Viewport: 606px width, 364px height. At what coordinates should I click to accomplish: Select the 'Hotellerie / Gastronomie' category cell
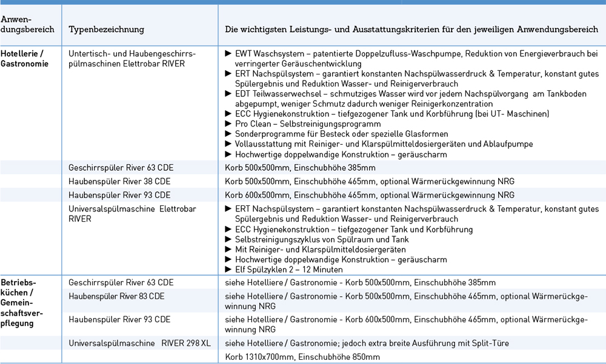click(25, 59)
